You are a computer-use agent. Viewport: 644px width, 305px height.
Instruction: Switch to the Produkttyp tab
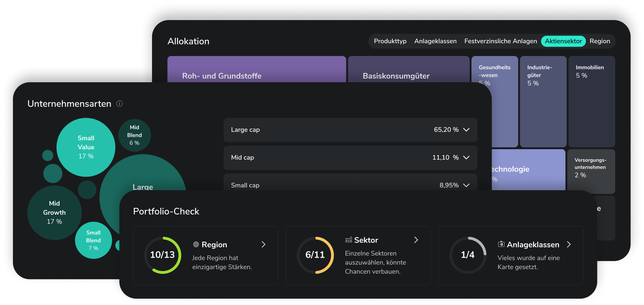point(390,41)
